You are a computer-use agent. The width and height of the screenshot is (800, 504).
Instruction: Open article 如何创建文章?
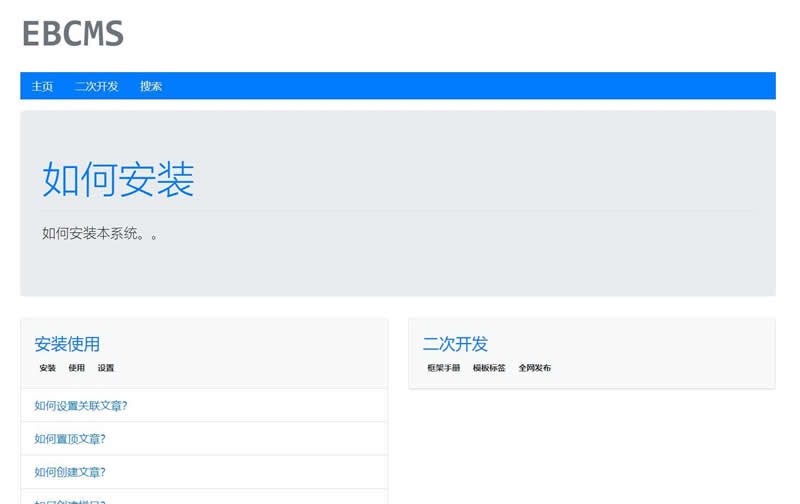[x=70, y=472]
